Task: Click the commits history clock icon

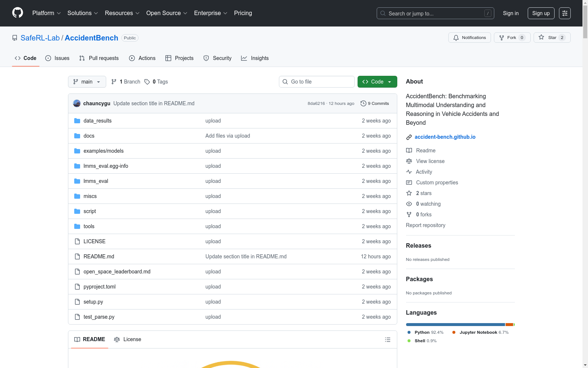Action: pyautogui.click(x=363, y=103)
